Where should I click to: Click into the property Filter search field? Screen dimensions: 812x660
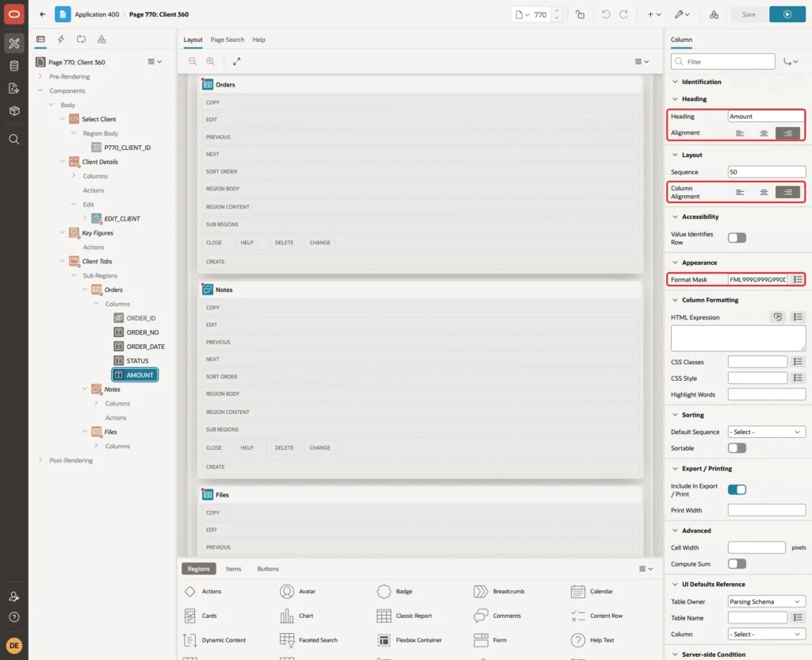723,62
